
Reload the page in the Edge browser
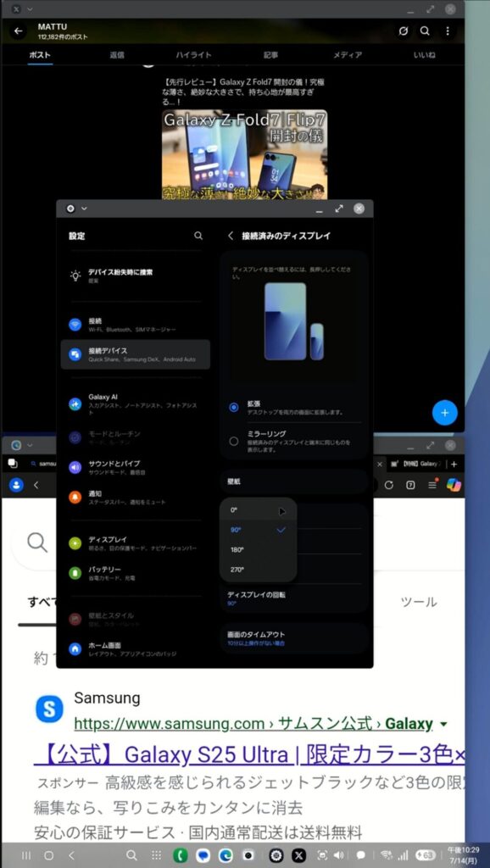(388, 485)
